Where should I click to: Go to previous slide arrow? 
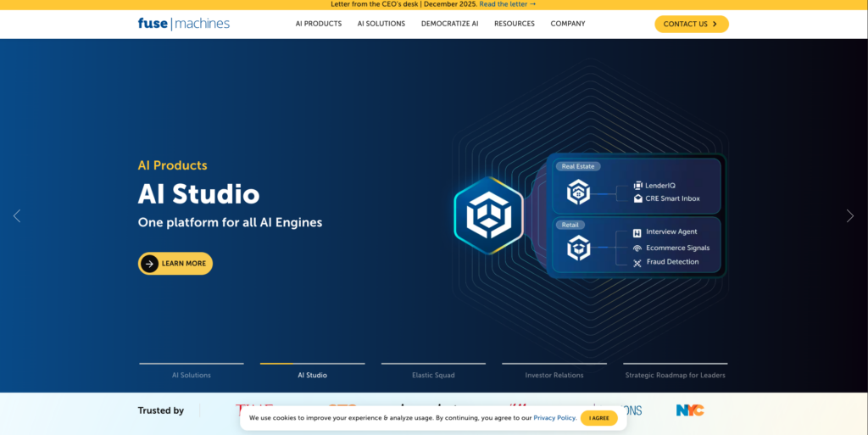coord(17,216)
